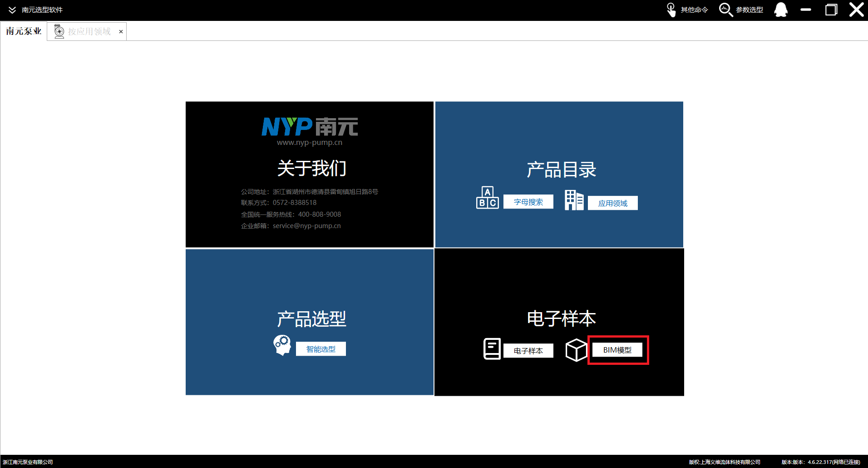Viewport: 868px width, 468px height.
Task: Click the 产品选型 heading
Action: (x=311, y=319)
